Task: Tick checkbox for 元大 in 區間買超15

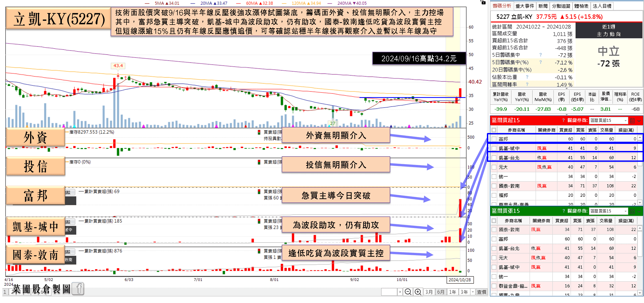Action: (494, 167)
